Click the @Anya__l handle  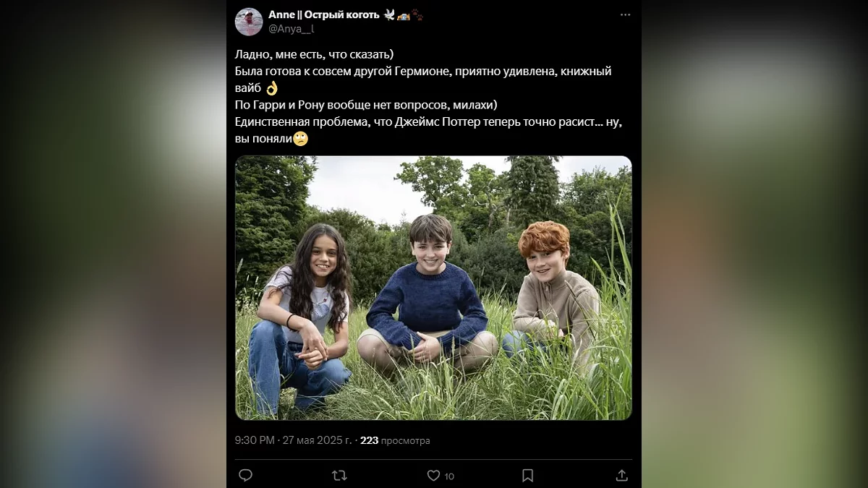292,29
